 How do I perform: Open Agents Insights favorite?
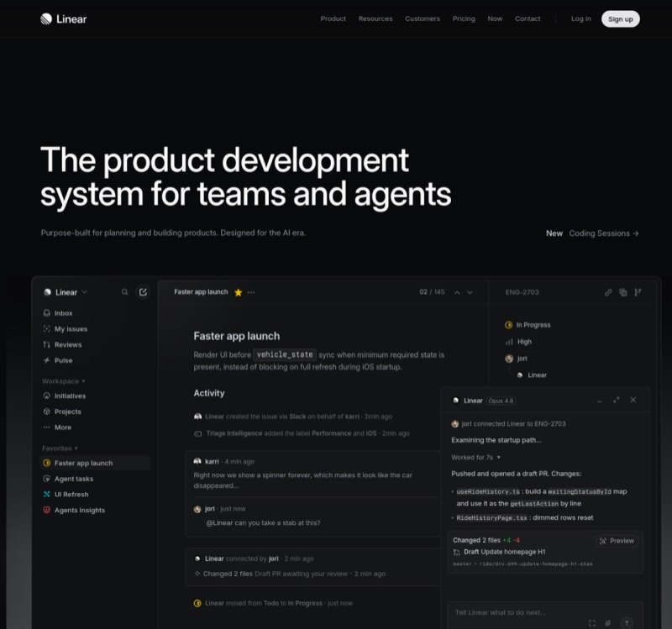point(74,511)
